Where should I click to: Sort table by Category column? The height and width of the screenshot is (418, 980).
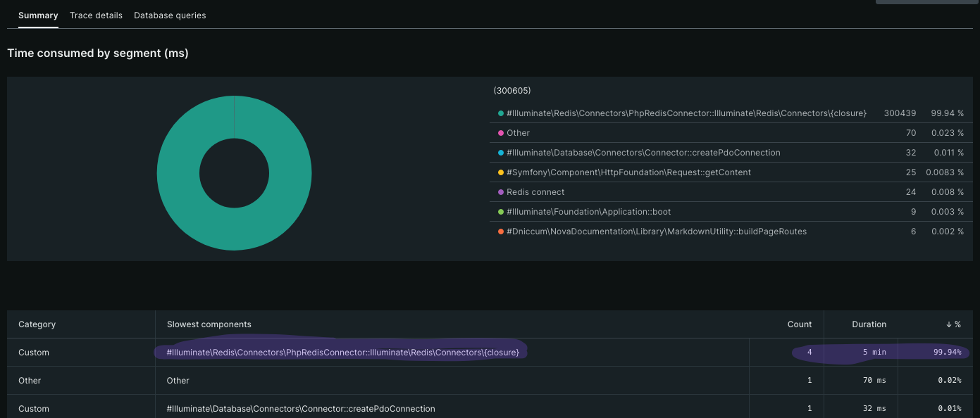click(37, 324)
